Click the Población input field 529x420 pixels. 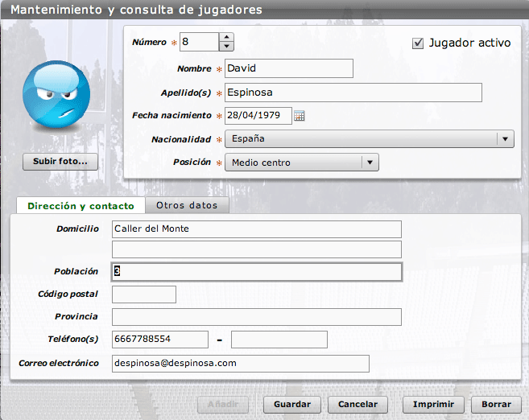257,272
